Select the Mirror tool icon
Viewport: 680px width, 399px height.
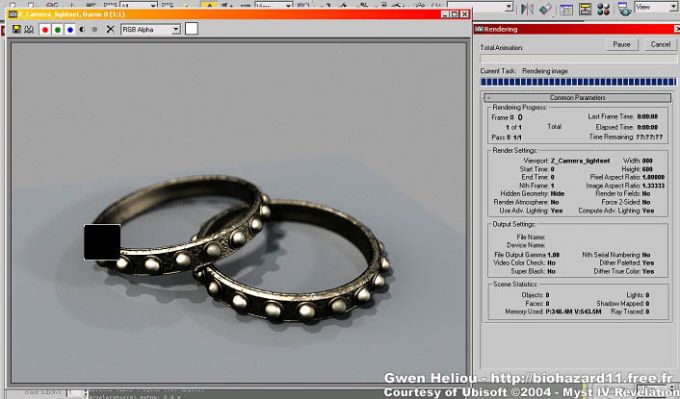click(x=527, y=9)
